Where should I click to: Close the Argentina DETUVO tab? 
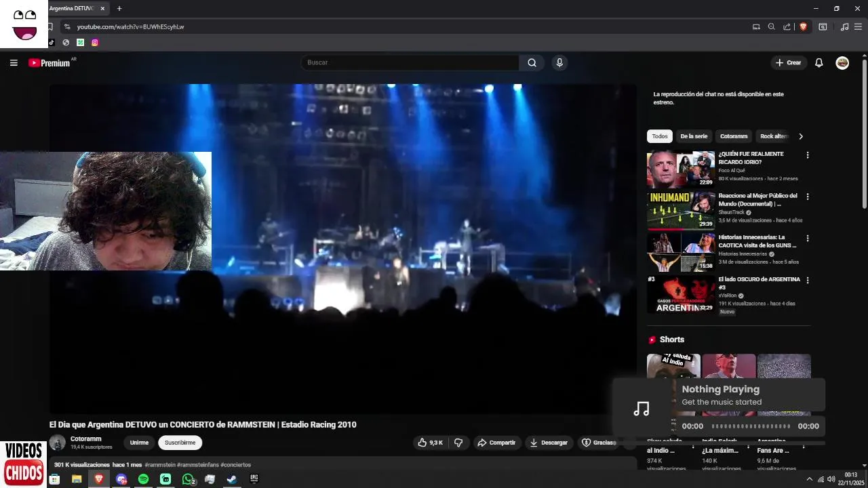click(102, 8)
